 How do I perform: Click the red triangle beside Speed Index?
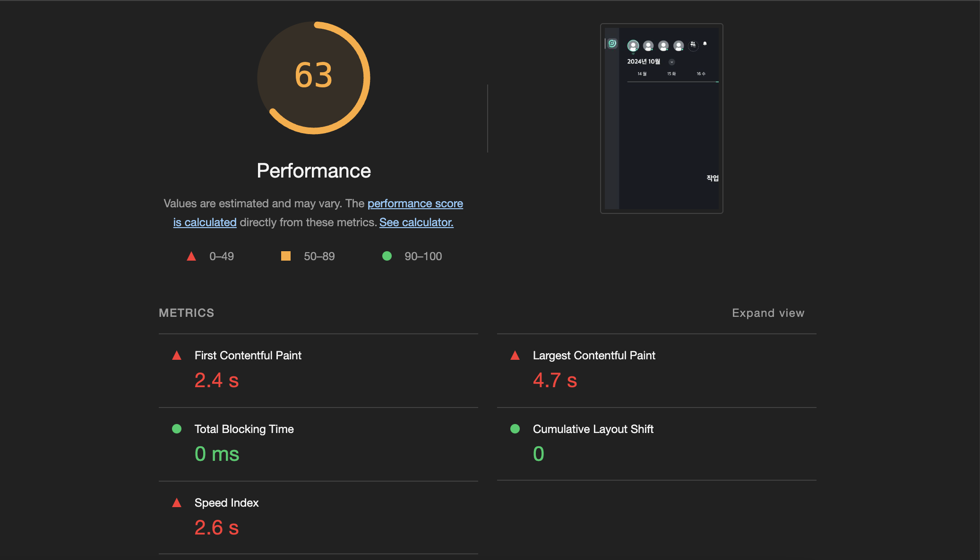(177, 503)
